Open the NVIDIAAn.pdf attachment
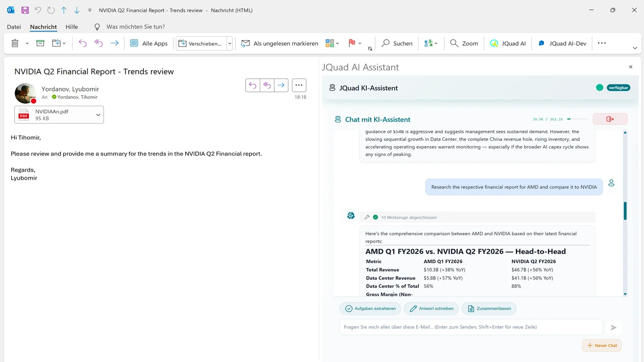 tap(54, 115)
